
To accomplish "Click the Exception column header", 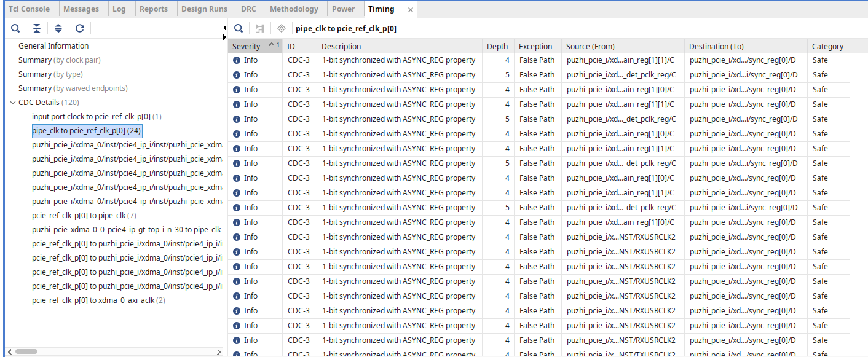I will pyautogui.click(x=538, y=46).
